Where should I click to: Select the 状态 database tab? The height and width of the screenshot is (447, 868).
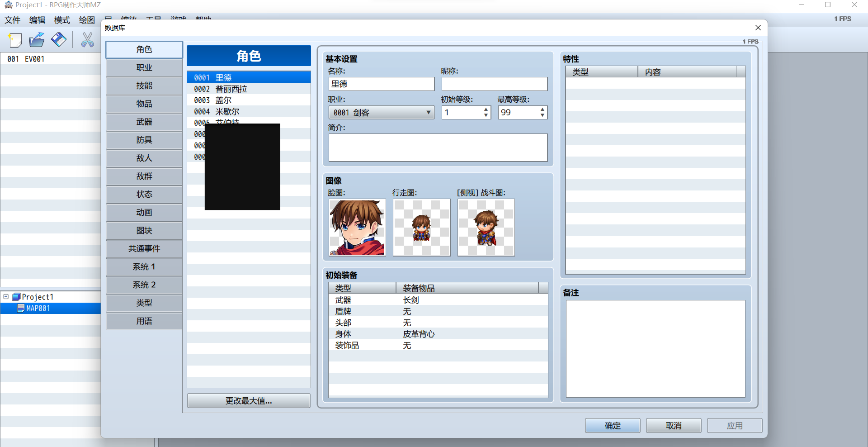click(x=144, y=195)
